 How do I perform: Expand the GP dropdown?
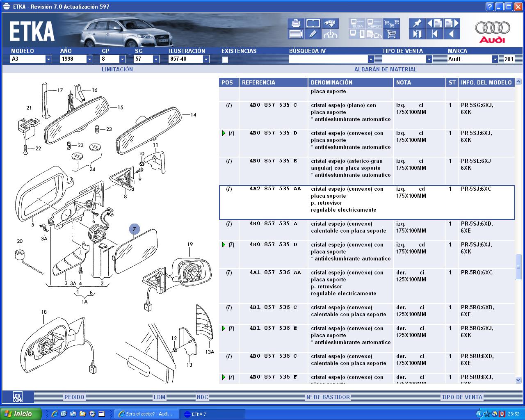122,59
